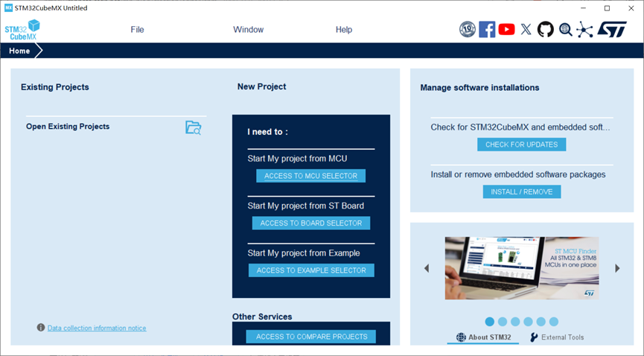Open the Data collection information notice link
The width and height of the screenshot is (644, 356).
[97, 328]
